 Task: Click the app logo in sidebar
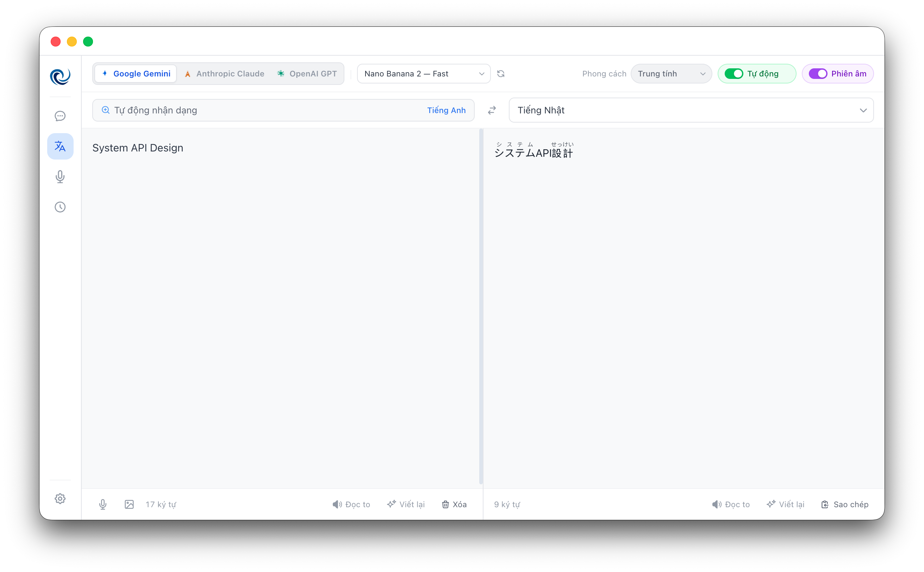tap(60, 77)
